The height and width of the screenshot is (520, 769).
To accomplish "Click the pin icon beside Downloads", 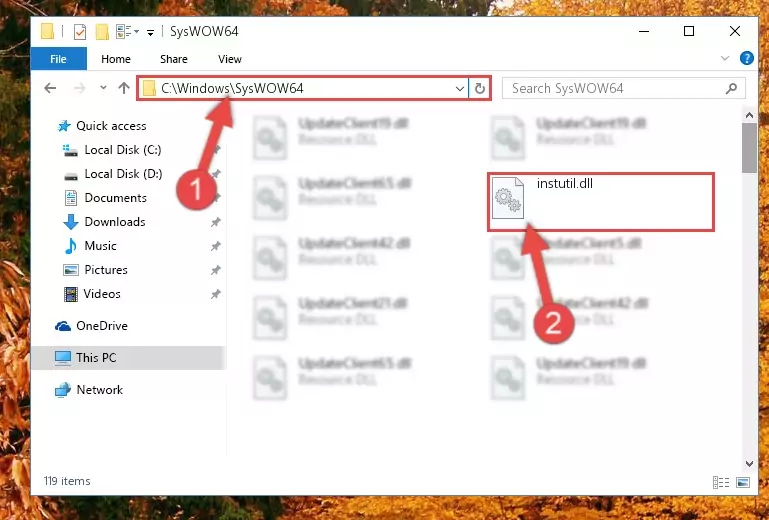I will pyautogui.click(x=215, y=222).
